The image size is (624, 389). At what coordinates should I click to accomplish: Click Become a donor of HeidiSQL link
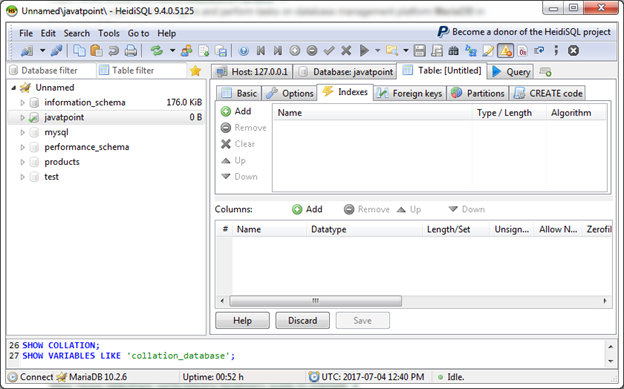[524, 32]
